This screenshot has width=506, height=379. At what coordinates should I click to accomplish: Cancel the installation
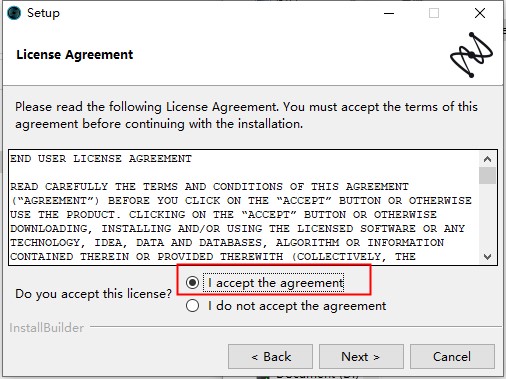pos(452,357)
